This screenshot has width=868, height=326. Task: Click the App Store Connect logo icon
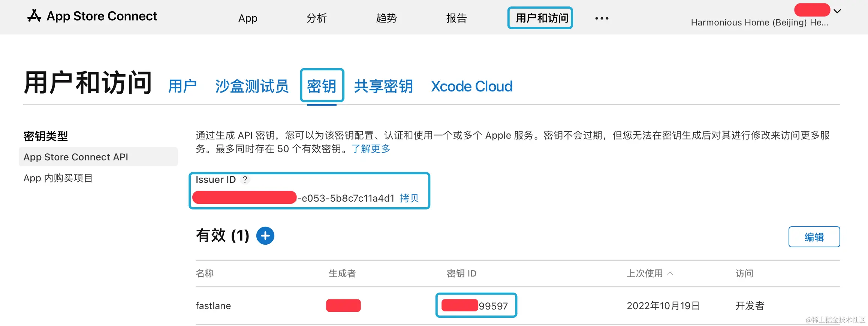34,16
